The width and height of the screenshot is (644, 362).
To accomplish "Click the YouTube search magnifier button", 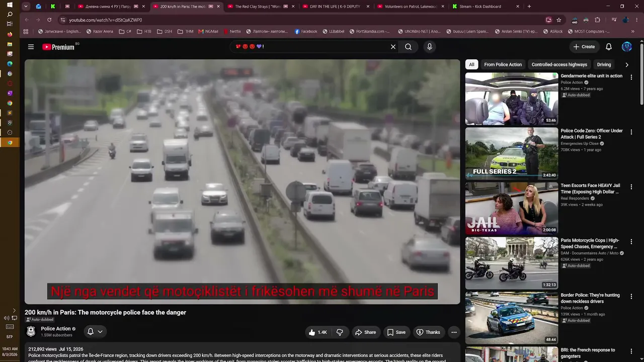I will [x=408, y=47].
